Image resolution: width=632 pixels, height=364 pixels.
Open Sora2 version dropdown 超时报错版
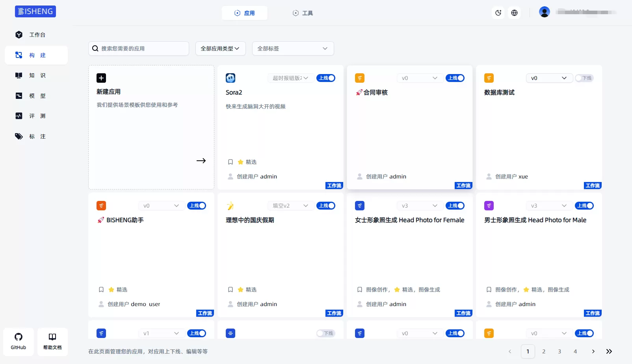point(291,78)
